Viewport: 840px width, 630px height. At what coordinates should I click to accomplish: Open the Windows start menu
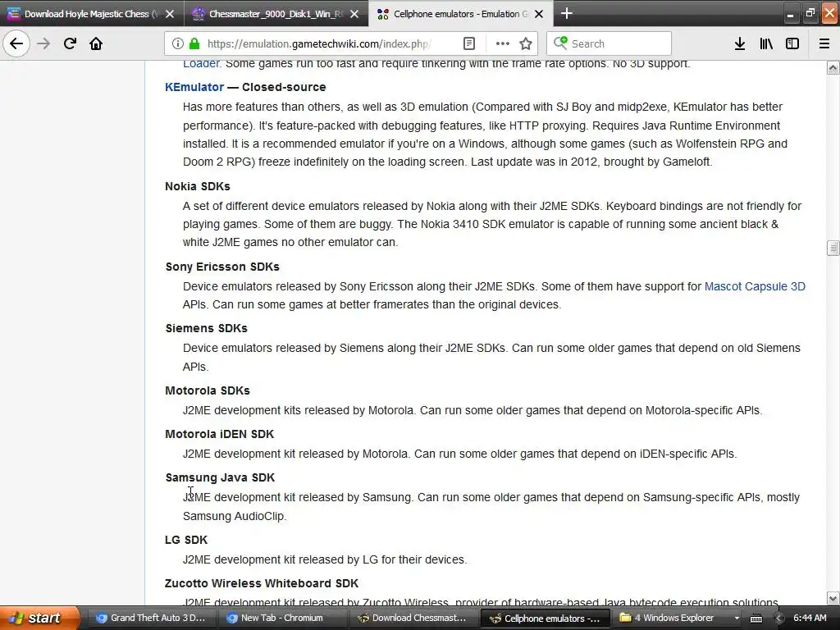(39, 618)
